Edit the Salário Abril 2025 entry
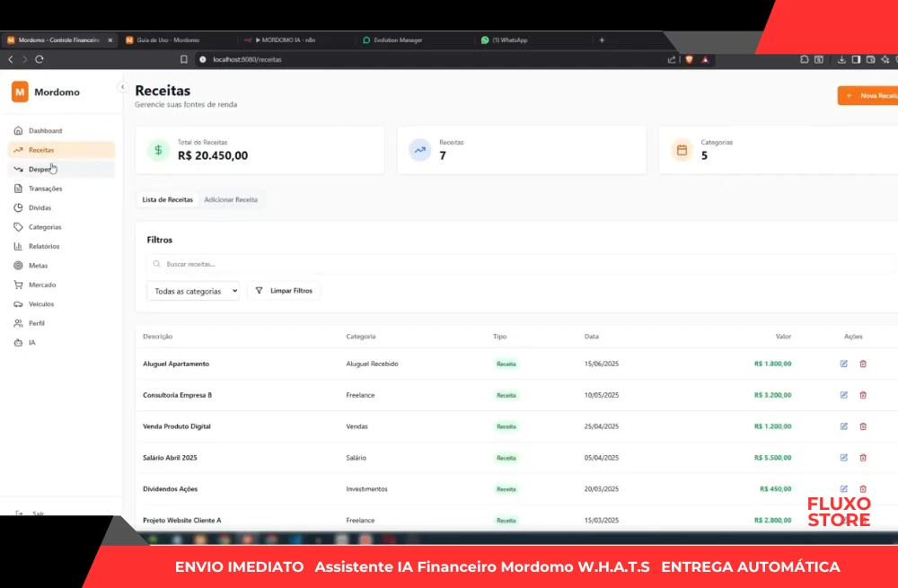898x588 pixels. click(x=843, y=458)
